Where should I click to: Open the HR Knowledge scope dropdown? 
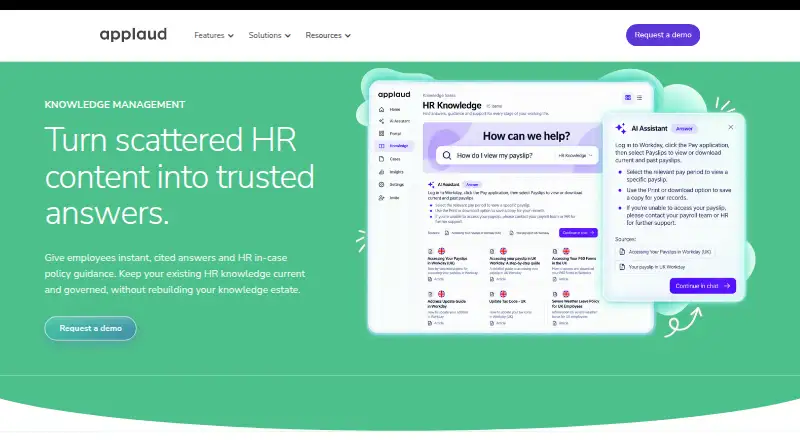[x=576, y=155]
